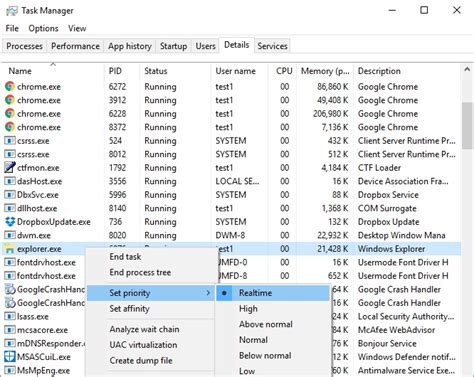This screenshot has height=377, width=474.
Task: Open Set affinity dialog
Action: (150, 309)
